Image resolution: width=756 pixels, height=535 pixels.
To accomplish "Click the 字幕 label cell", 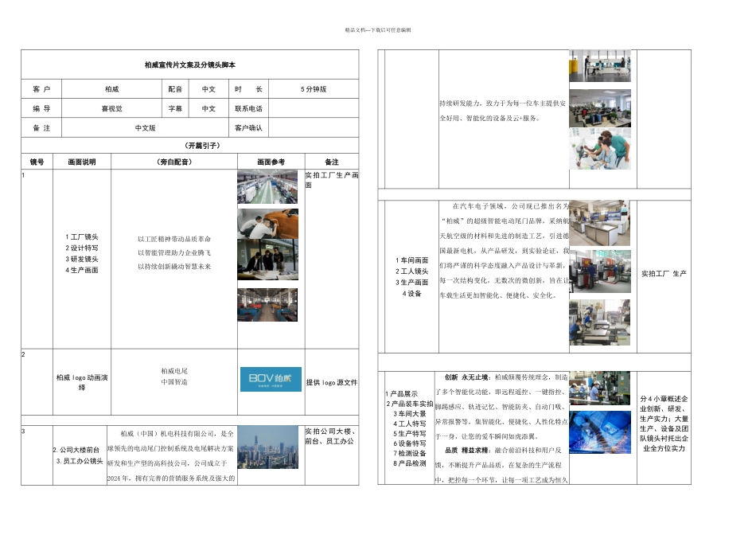I will [175, 108].
